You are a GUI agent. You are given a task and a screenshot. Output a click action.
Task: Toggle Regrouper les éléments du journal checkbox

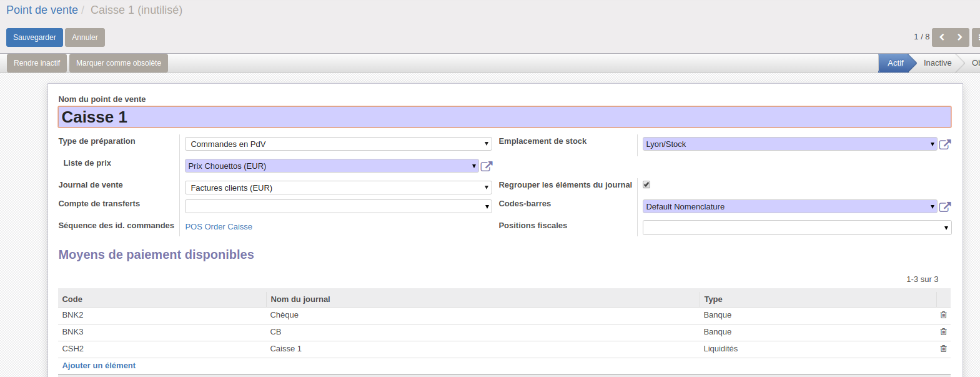point(646,184)
